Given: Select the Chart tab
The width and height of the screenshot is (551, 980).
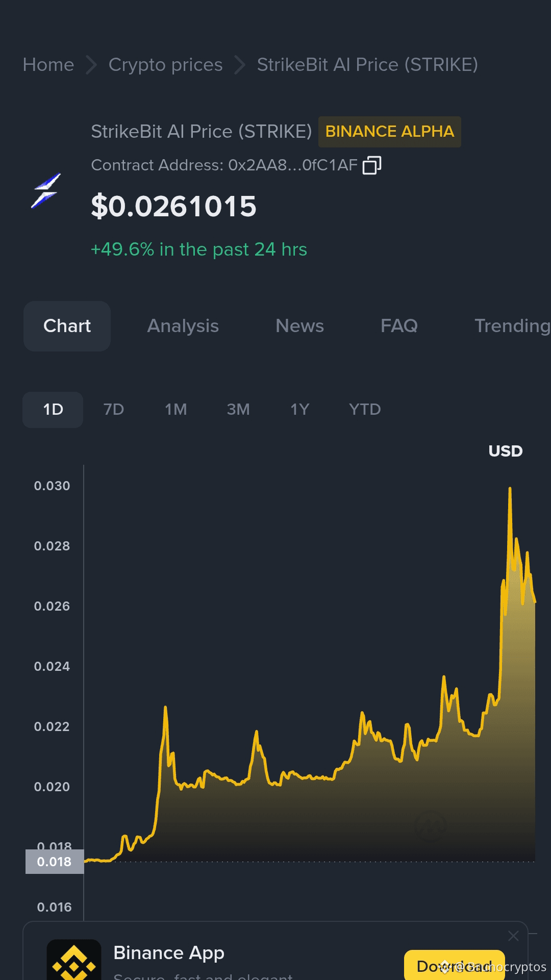Looking at the screenshot, I should pos(67,326).
